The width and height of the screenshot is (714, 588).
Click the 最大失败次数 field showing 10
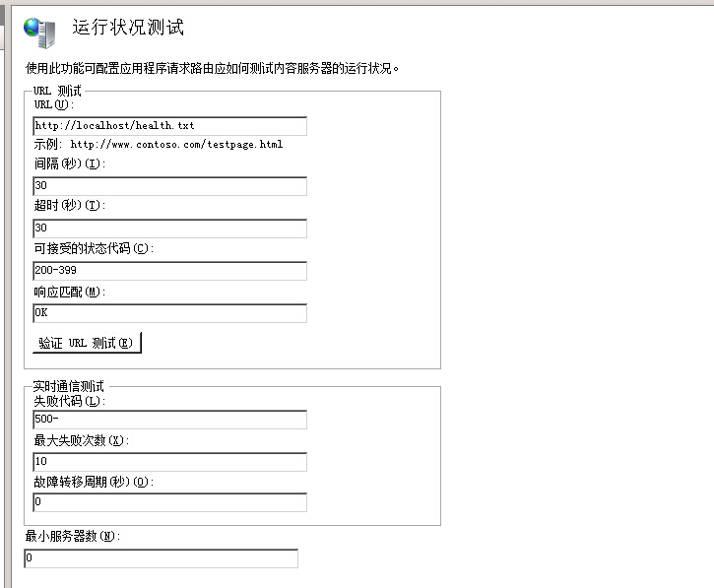[169, 462]
